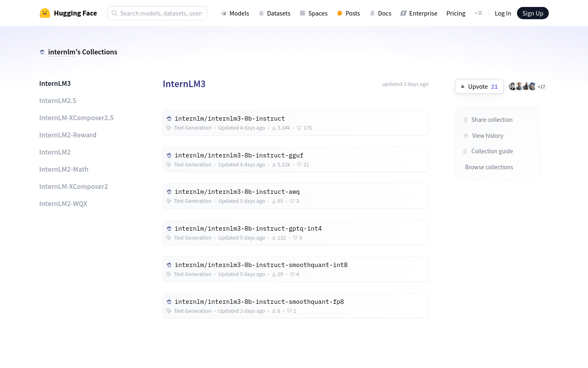
Task: Click the View history clock icon
Action: tap(466, 136)
